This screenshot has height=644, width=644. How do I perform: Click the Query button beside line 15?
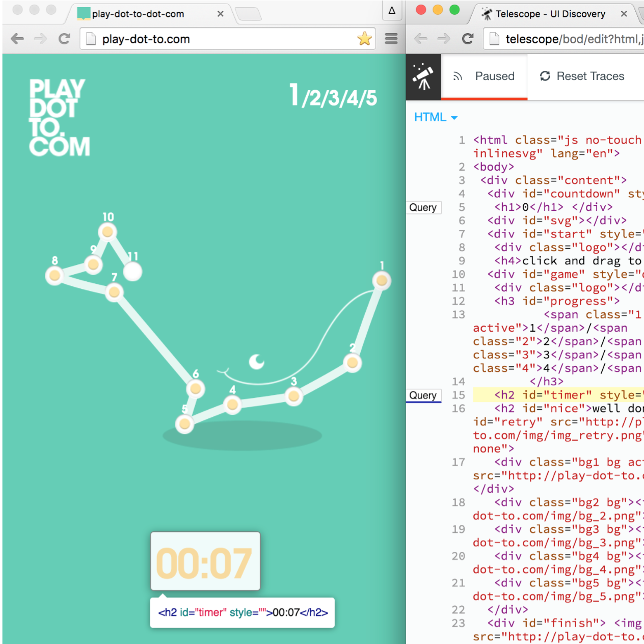pos(423,395)
